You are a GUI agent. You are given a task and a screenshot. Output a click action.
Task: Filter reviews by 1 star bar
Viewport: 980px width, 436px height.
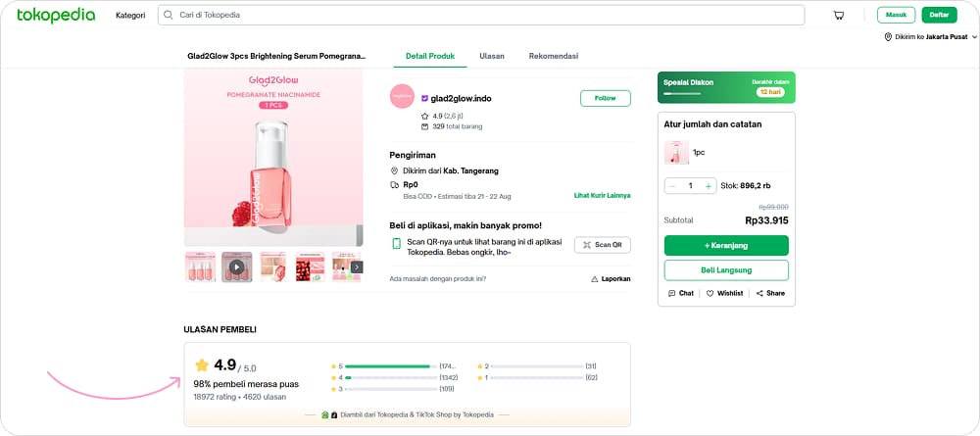tap(537, 378)
